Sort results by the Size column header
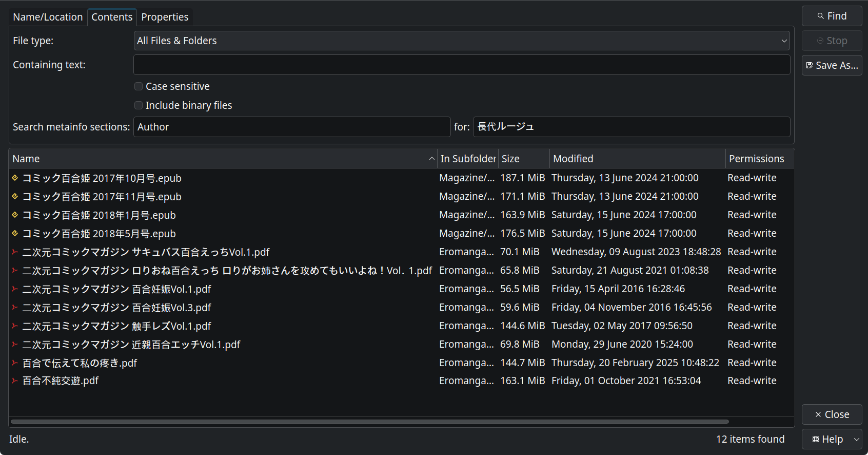Image resolution: width=868 pixels, height=455 pixels. click(x=524, y=159)
